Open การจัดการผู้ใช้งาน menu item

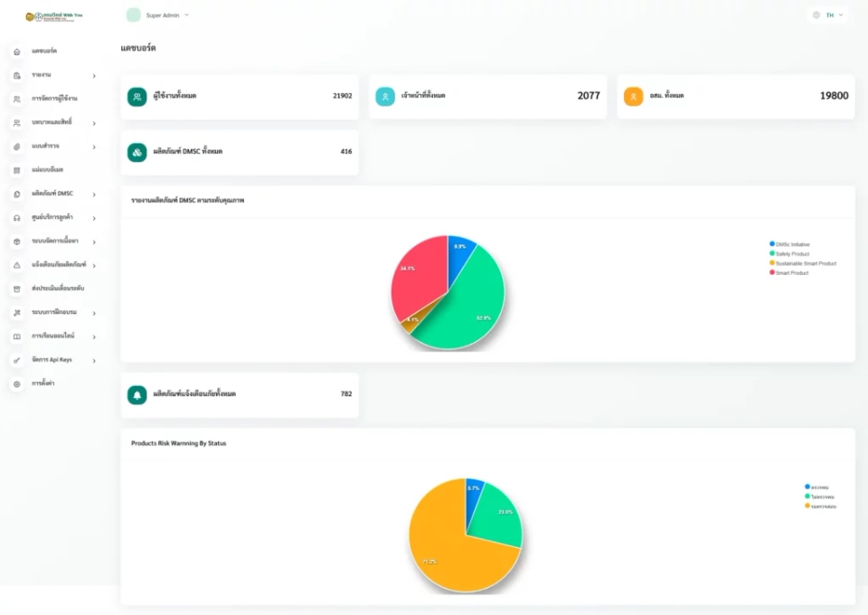pyautogui.click(x=53, y=99)
